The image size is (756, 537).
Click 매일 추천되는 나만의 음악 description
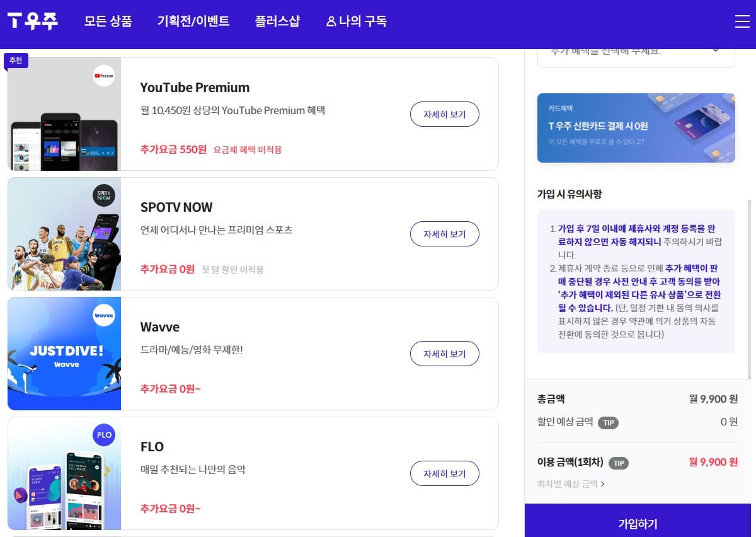click(x=193, y=469)
